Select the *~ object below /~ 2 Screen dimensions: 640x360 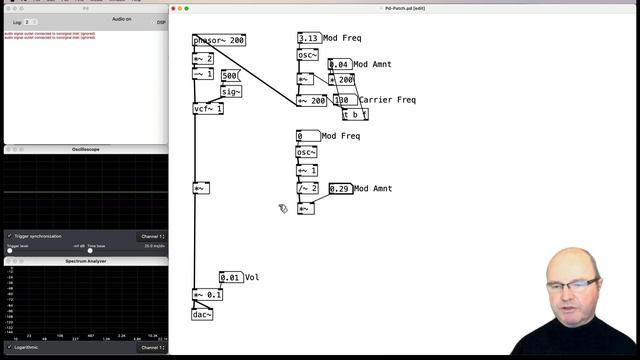306,209
